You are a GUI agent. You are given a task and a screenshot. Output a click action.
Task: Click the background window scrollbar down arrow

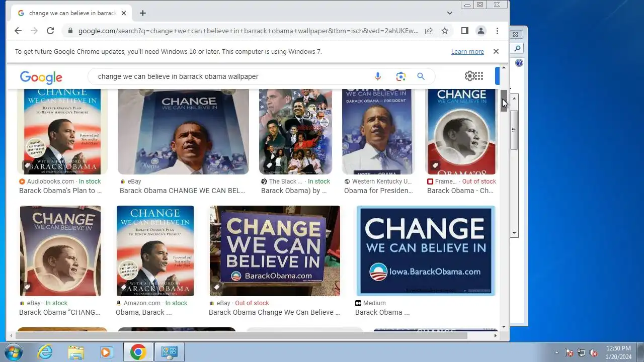(x=514, y=233)
